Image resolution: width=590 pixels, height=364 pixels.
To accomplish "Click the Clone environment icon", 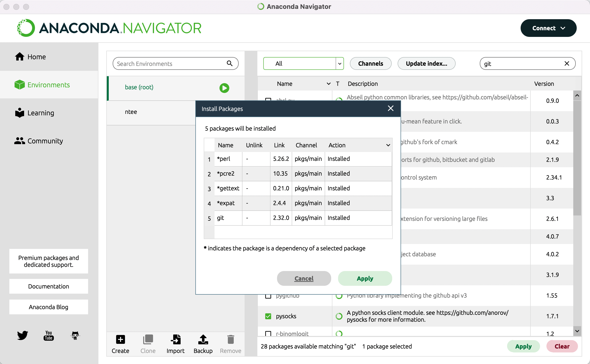I will [x=148, y=340].
